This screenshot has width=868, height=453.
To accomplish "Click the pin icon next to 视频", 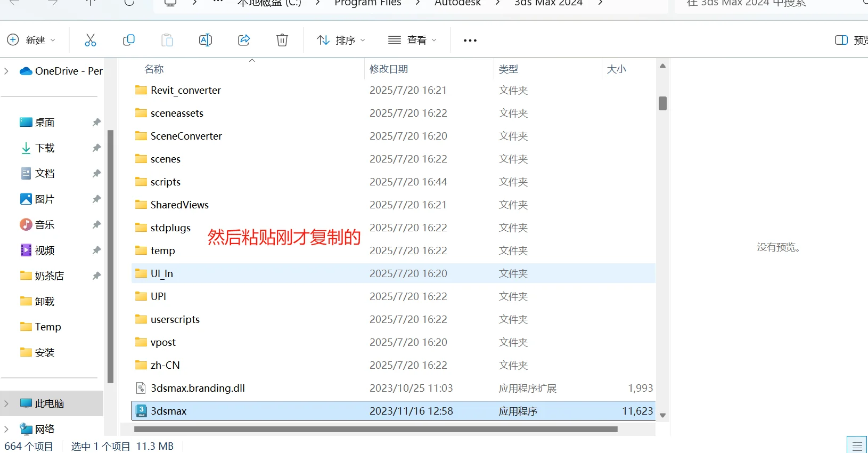I will point(96,250).
